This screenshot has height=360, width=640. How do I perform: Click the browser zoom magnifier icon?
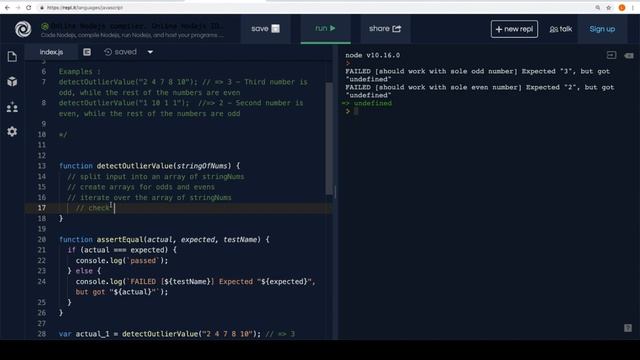tap(598, 7)
